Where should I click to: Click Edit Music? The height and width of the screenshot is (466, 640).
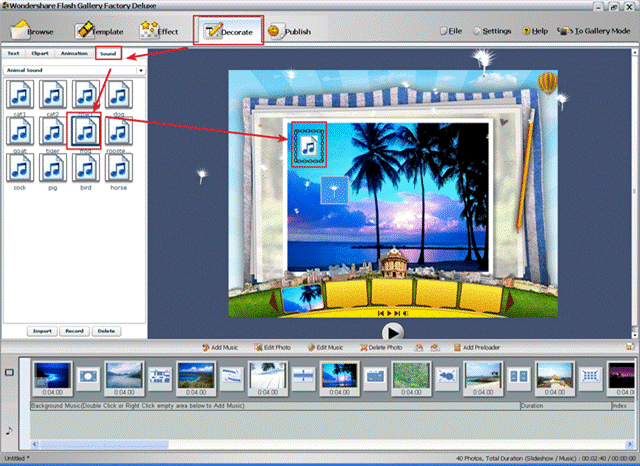coord(325,347)
